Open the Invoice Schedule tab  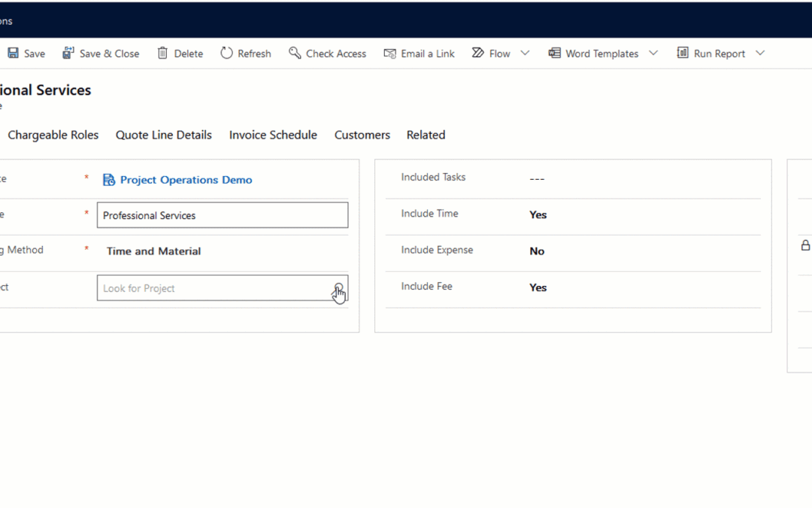coord(273,135)
